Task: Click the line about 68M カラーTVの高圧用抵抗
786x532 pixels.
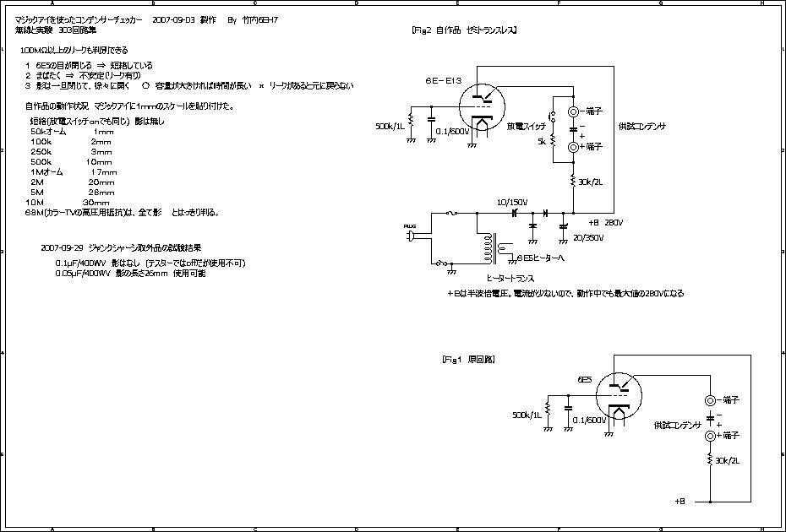Action: (x=123, y=213)
